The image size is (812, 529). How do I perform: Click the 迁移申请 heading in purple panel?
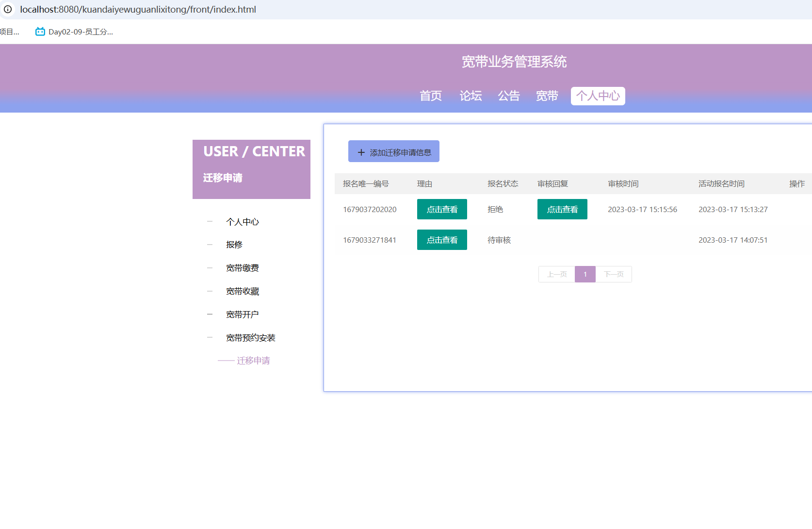(x=223, y=178)
